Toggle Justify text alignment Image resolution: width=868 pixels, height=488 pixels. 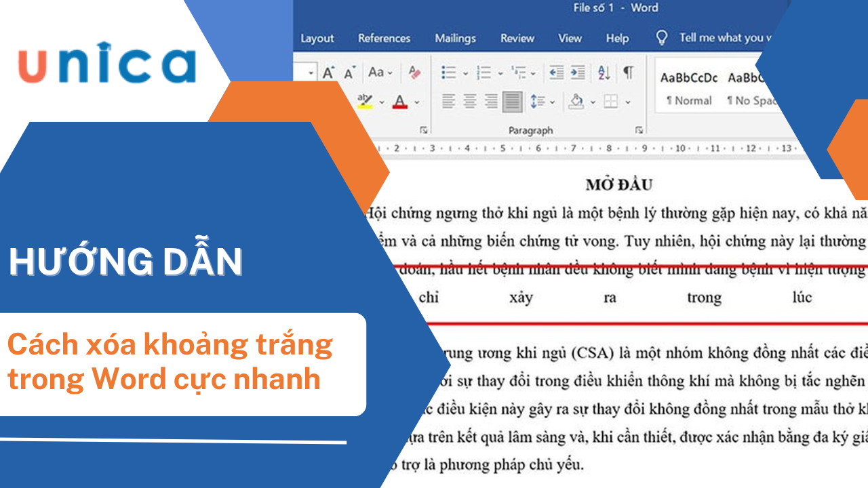[x=512, y=102]
